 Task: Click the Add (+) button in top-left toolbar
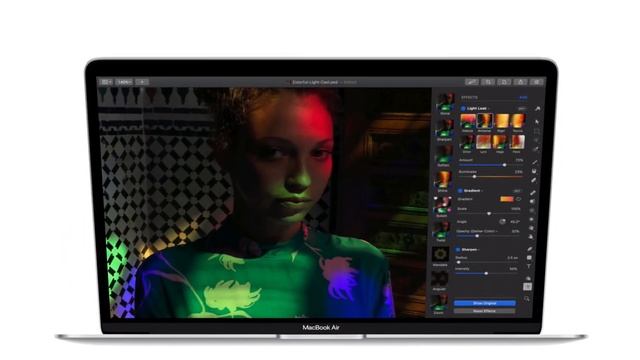142,82
